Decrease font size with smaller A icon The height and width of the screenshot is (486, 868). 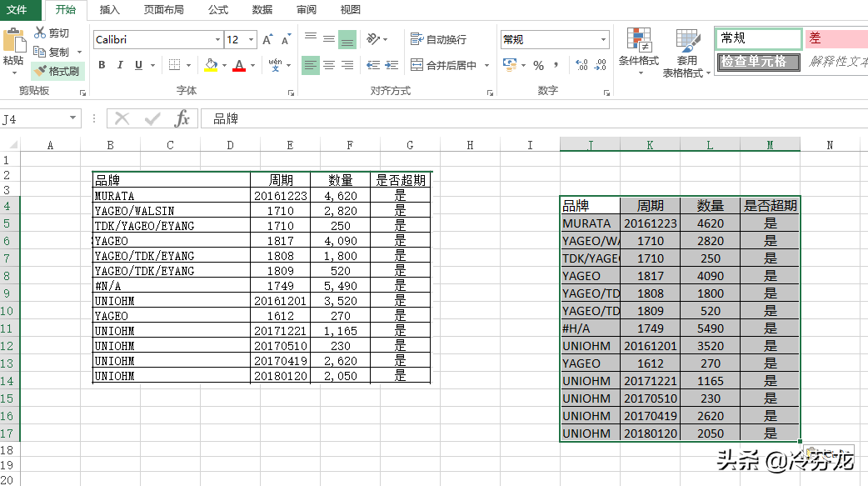tap(286, 39)
